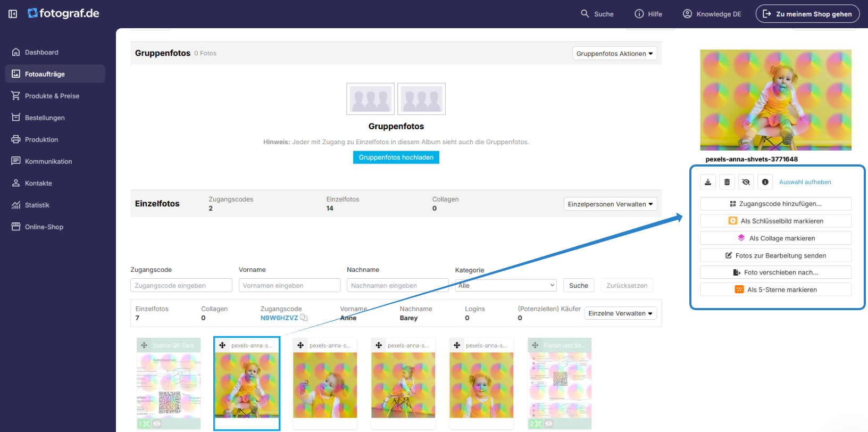The image size is (868, 432).
Task: Click Als Schlüsselbild markieren
Action: click(775, 221)
